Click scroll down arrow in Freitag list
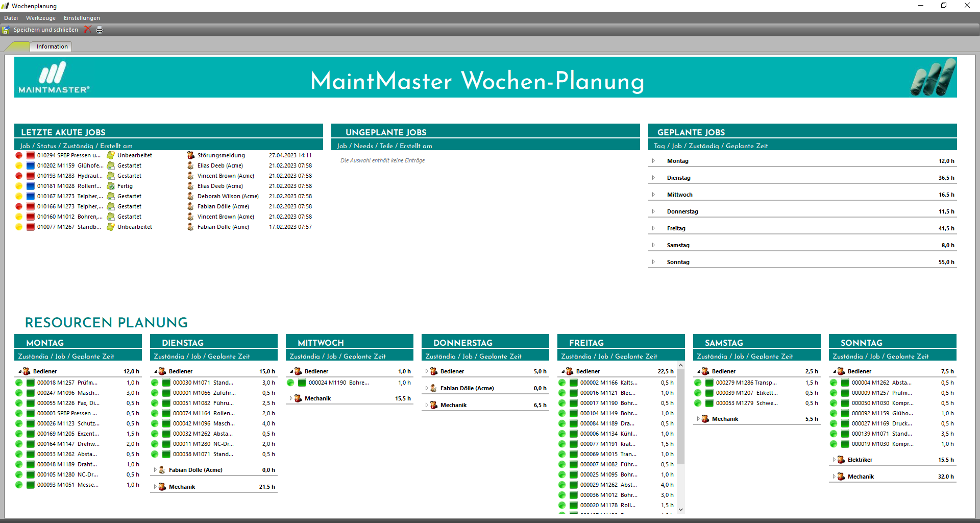 (x=680, y=509)
